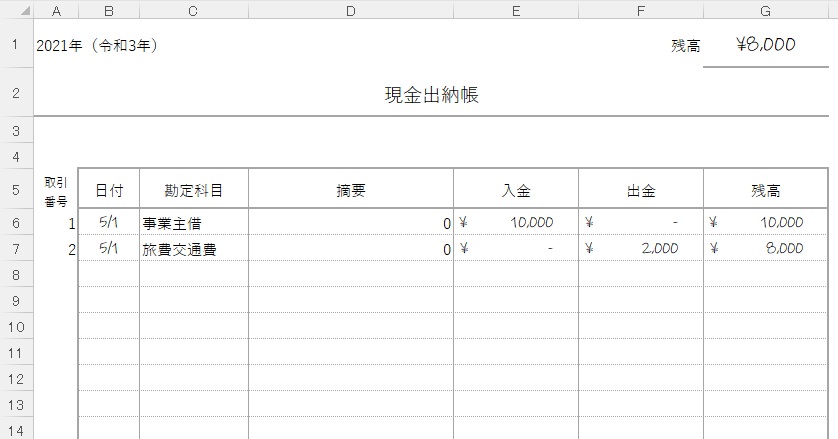The image size is (838, 439).
Task: Click the 摘要 cell showing 0 in row 7
Action: [351, 249]
